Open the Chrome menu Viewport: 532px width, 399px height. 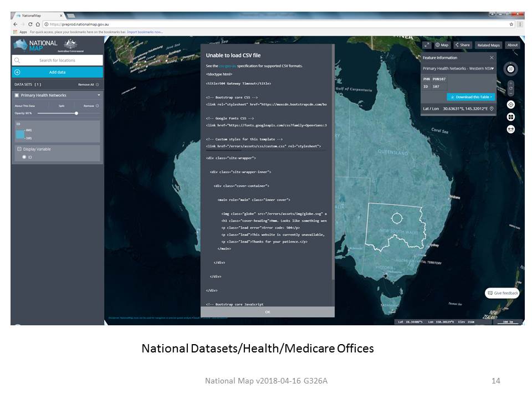[520, 24]
